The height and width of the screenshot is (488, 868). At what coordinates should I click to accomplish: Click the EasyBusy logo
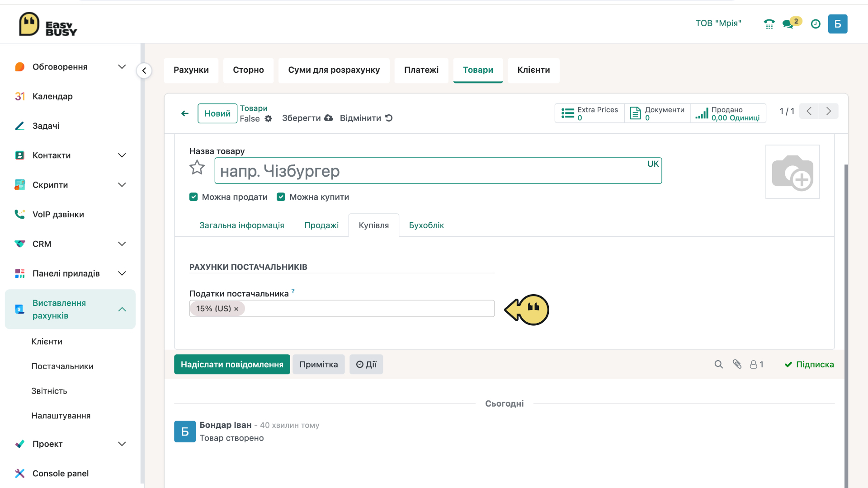(x=48, y=24)
